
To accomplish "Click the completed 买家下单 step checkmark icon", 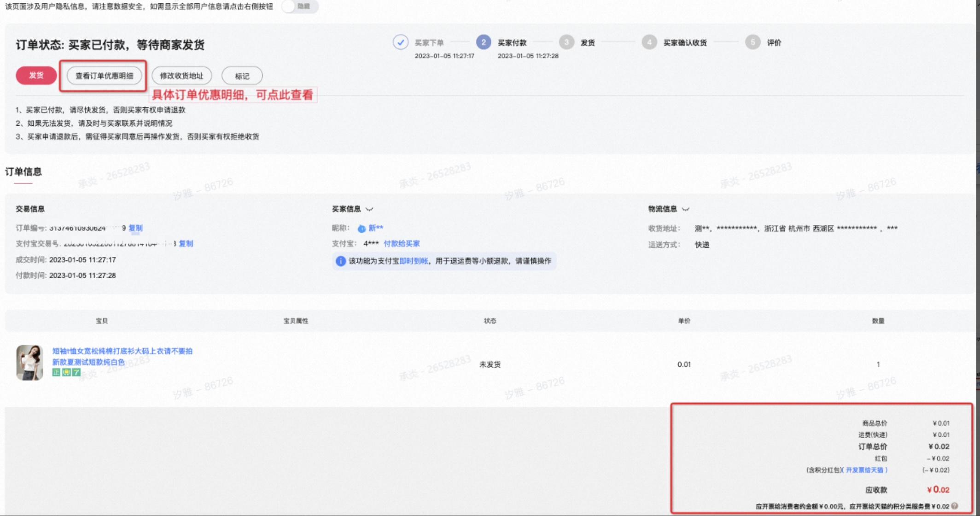I will coord(401,42).
